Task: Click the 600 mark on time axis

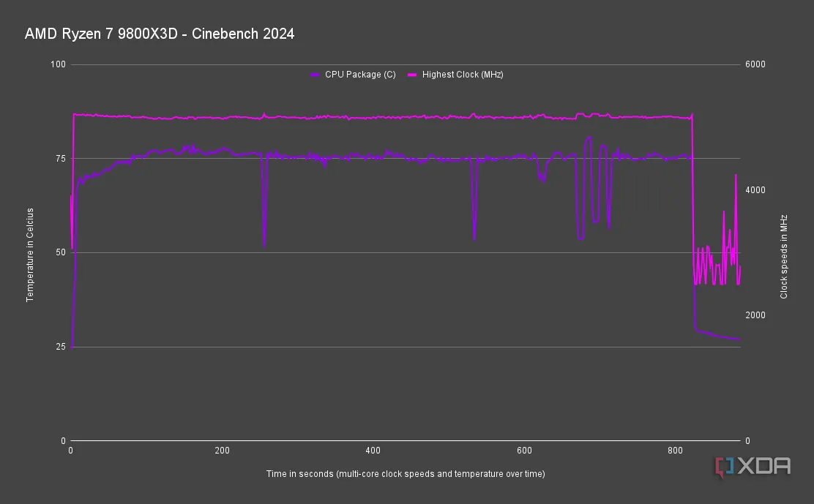Action: click(x=524, y=451)
